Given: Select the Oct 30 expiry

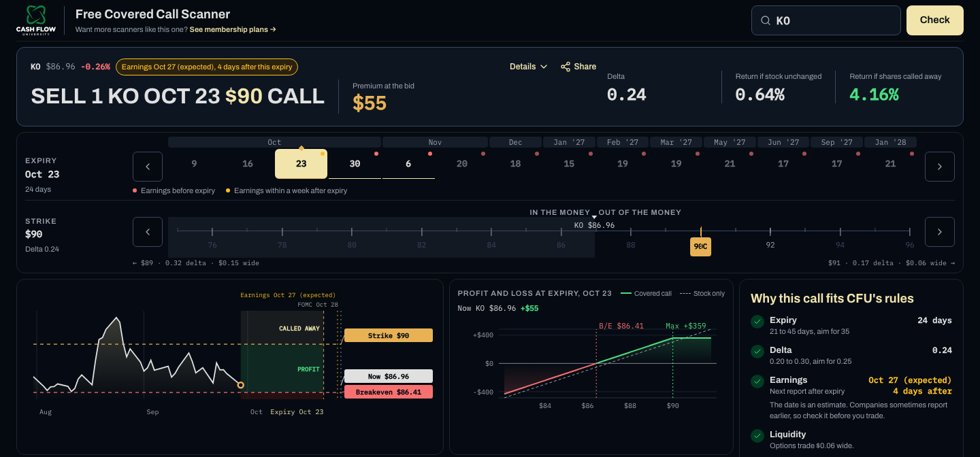Looking at the screenshot, I should [x=355, y=164].
